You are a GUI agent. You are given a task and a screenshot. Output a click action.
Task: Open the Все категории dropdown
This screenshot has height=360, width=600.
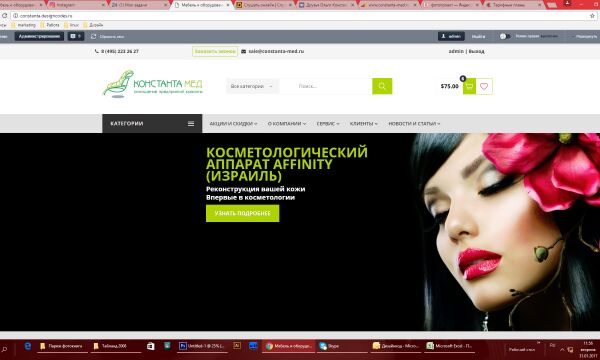click(x=252, y=86)
